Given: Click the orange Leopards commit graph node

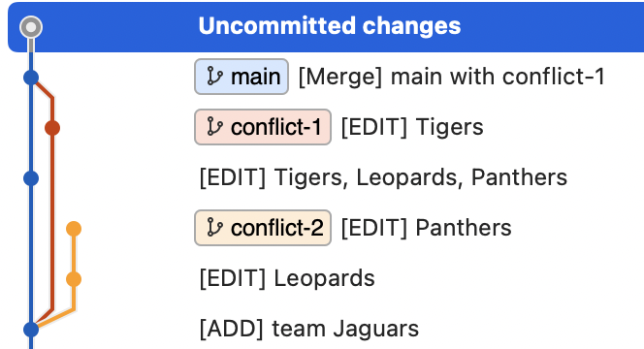Looking at the screenshot, I should click(x=74, y=279).
